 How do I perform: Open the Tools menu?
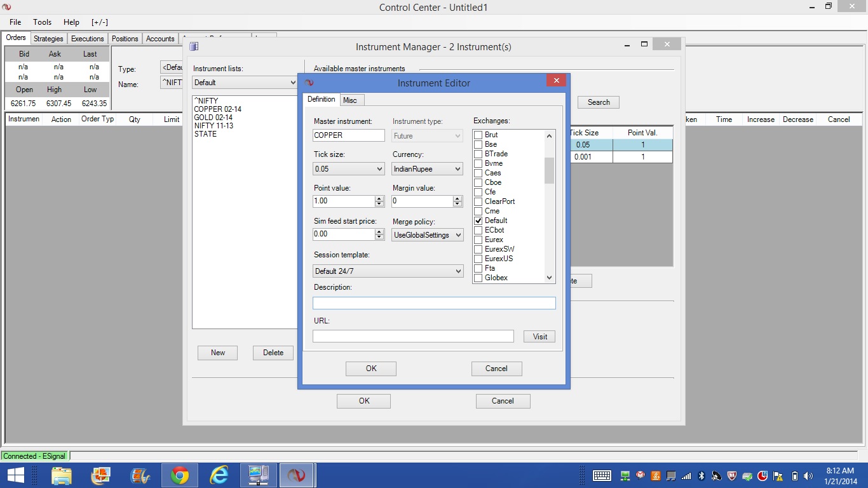[x=43, y=22]
